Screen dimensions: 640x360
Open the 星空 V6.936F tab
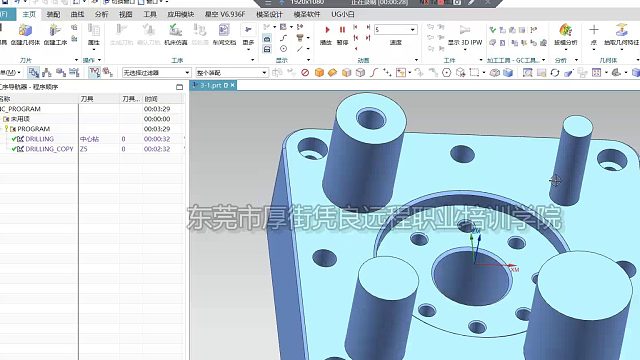tap(225, 14)
